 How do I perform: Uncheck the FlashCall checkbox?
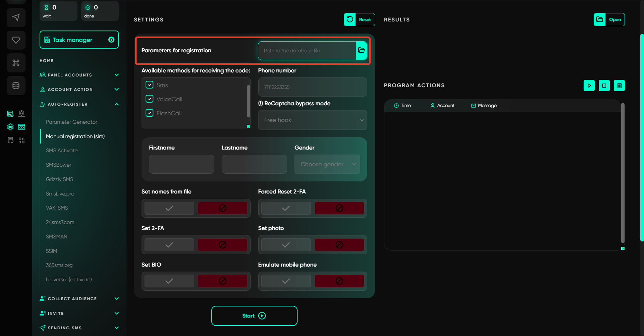[150, 113]
